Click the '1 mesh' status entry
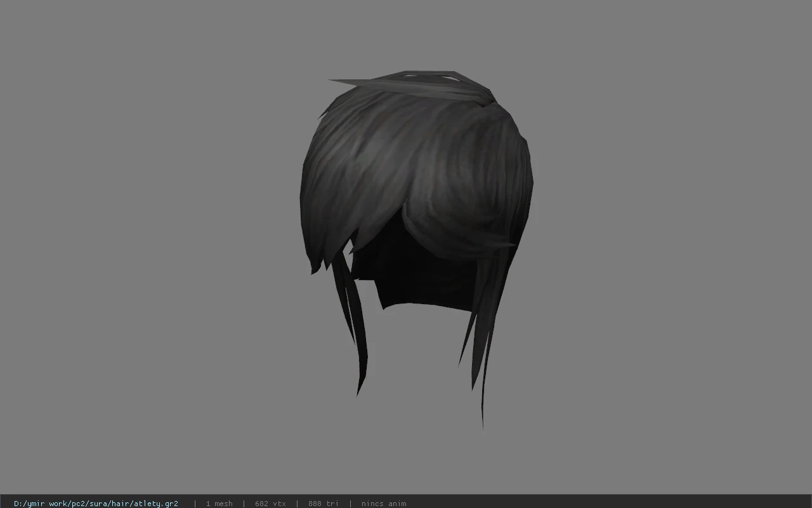This screenshot has width=812, height=508. coord(219,504)
